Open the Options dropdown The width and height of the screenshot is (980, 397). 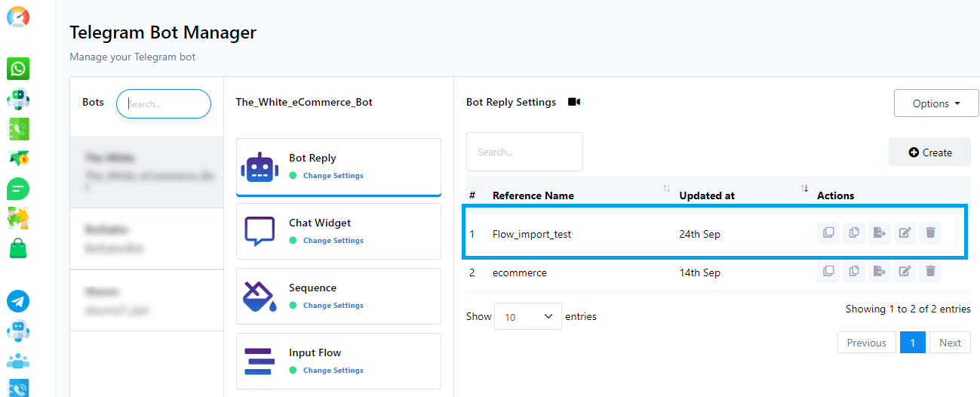click(x=935, y=103)
